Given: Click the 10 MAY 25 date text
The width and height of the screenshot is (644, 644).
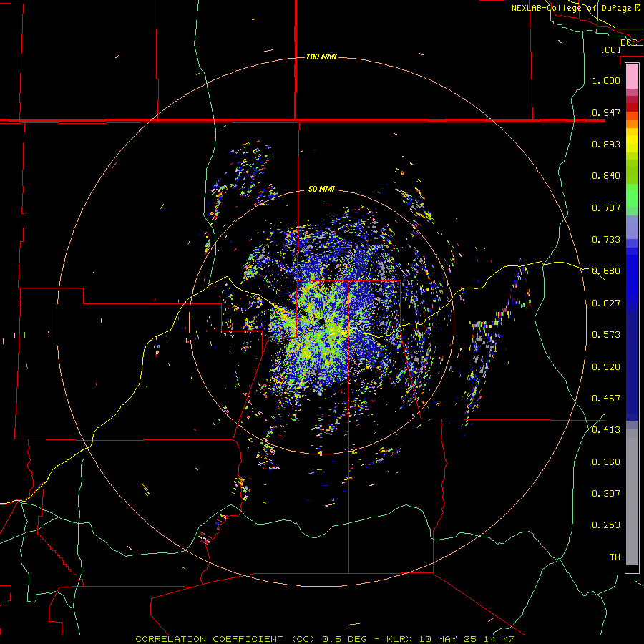Looking at the screenshot, I should (x=449, y=639).
